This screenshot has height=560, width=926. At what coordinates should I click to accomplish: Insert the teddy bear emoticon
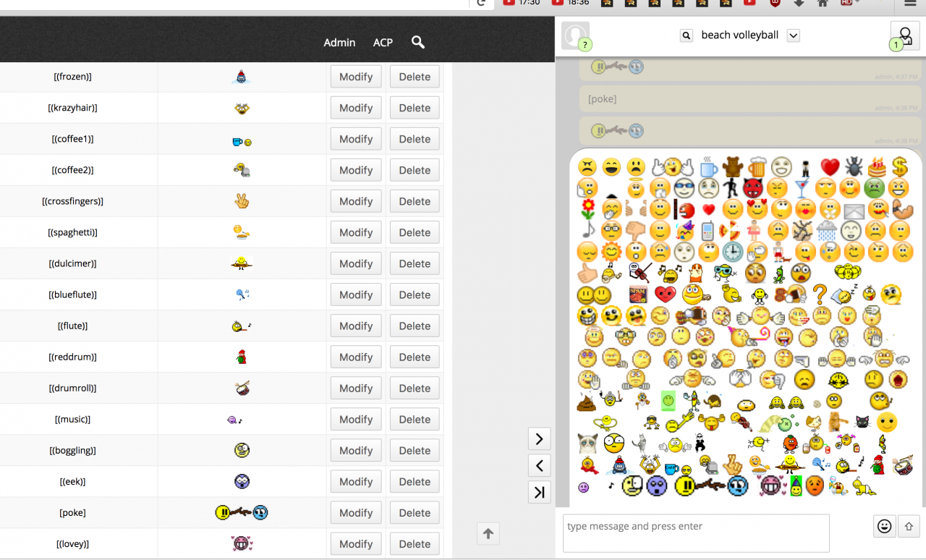[733, 167]
